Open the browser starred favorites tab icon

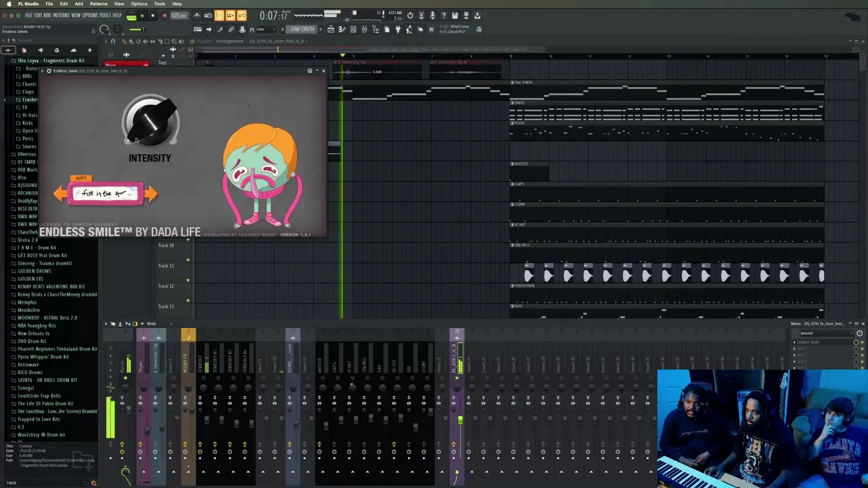(90, 50)
